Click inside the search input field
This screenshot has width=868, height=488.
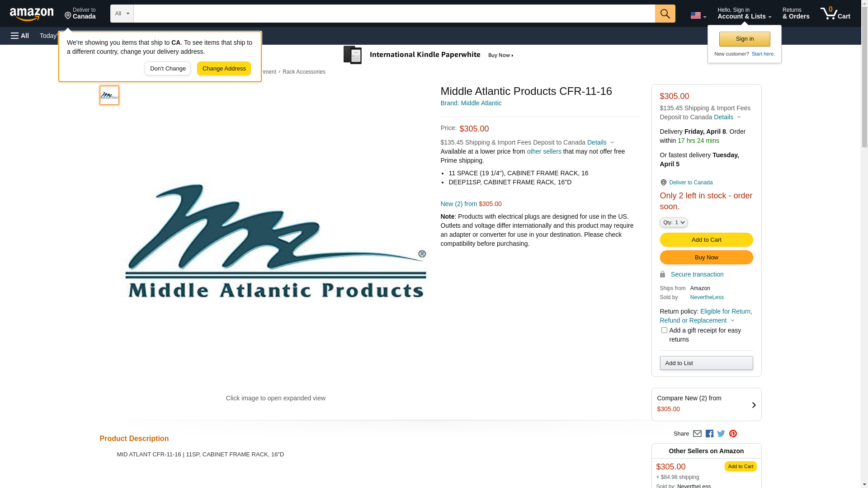(393, 14)
